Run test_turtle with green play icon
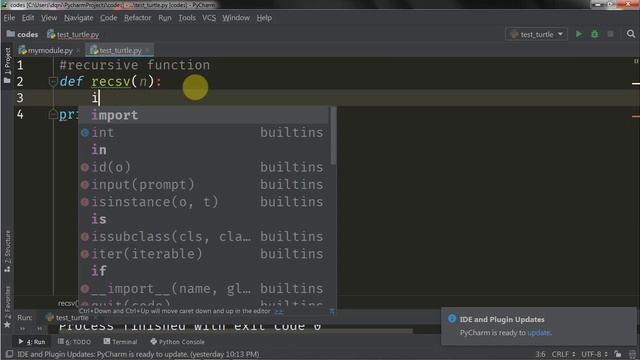This screenshot has width=640, height=360. point(578,34)
